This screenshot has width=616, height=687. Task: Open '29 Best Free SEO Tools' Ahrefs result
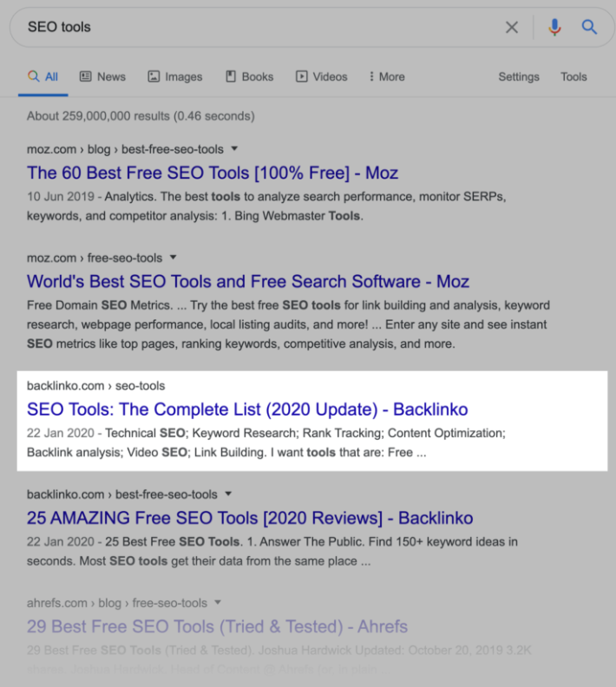[x=217, y=626]
